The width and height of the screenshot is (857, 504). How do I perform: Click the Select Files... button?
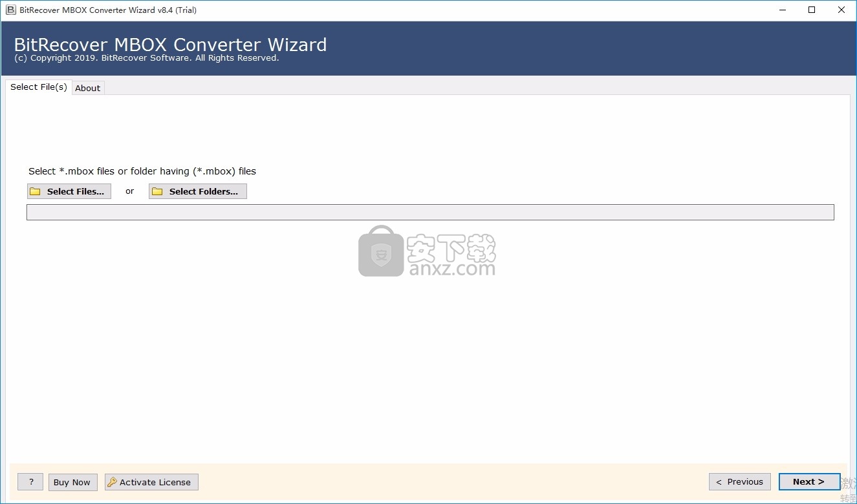(69, 191)
